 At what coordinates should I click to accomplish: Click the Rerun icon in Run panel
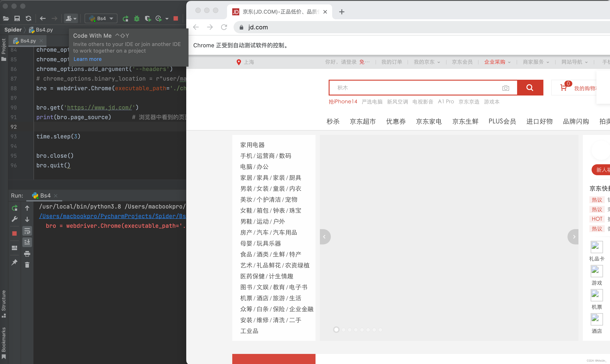pyautogui.click(x=14, y=208)
